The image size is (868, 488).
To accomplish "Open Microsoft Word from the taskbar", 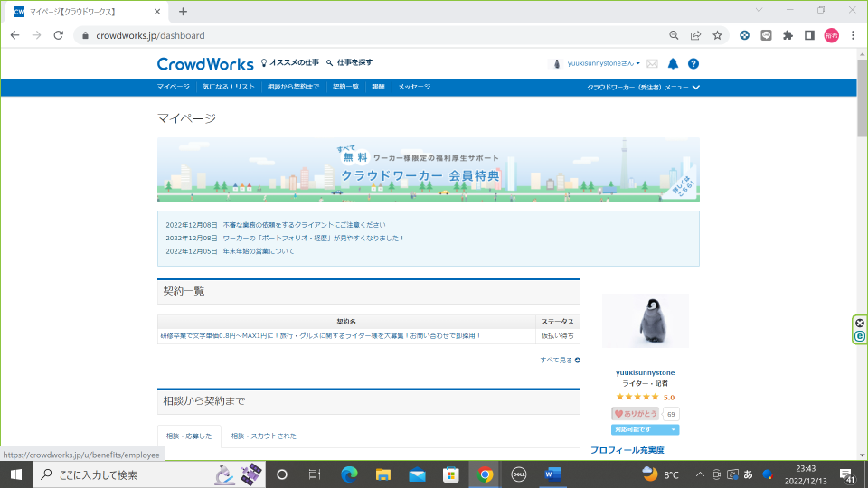I will (x=553, y=474).
